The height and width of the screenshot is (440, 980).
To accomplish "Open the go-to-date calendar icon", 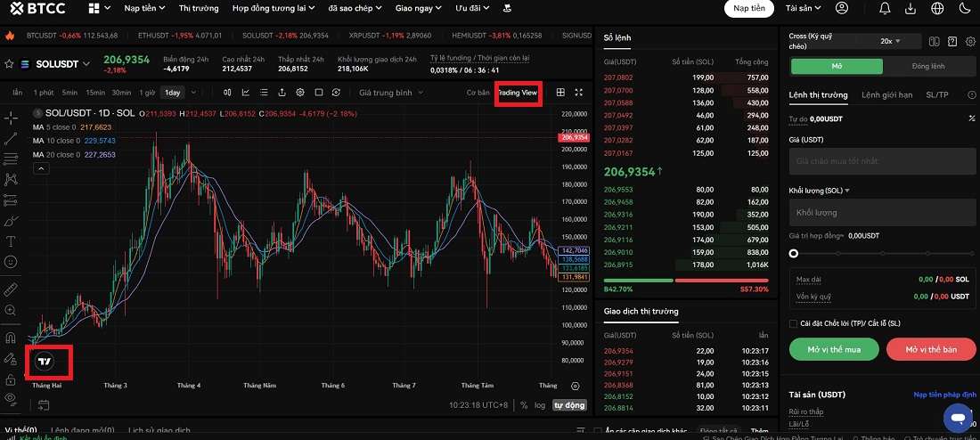I will (x=43, y=405).
